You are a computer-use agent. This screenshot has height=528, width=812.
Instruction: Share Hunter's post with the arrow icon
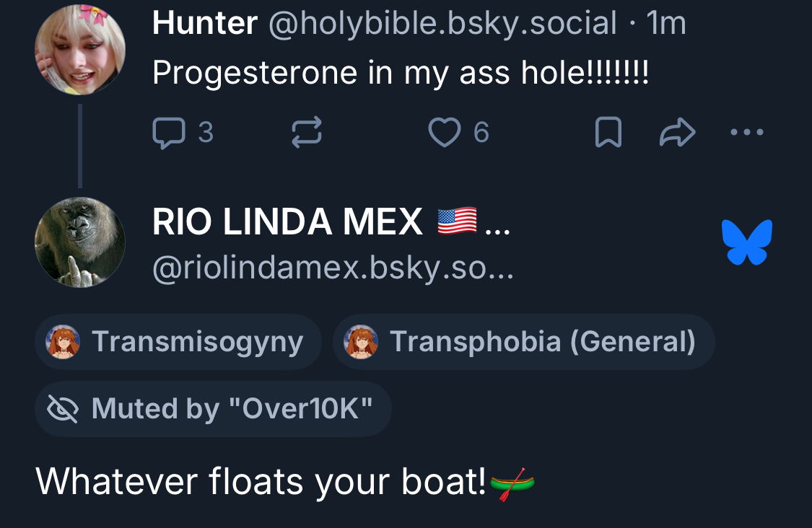[678, 133]
